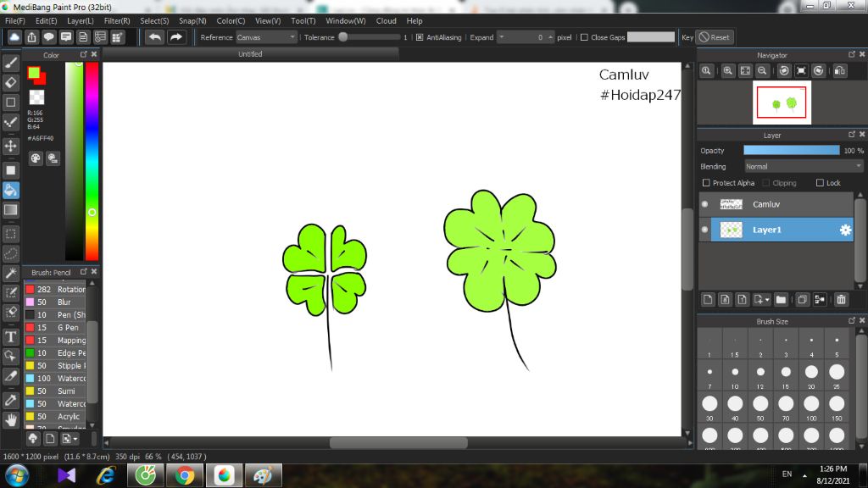Toggle the AntiAliasing checkbox
The width and height of the screenshot is (868, 488).
(420, 37)
